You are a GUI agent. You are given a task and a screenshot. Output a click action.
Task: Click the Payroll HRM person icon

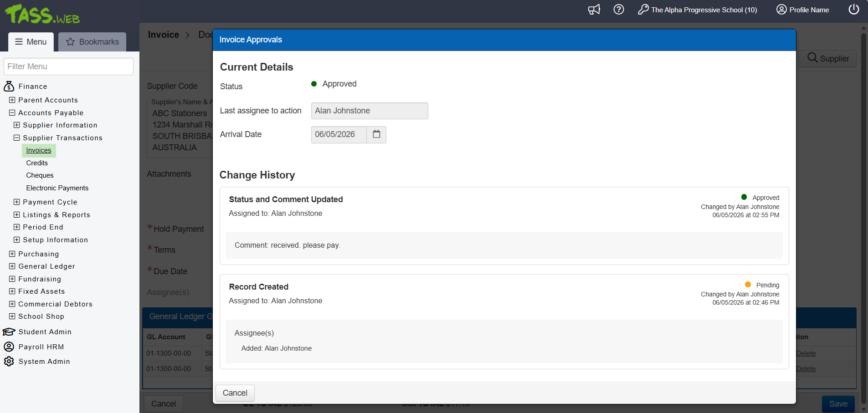click(9, 347)
